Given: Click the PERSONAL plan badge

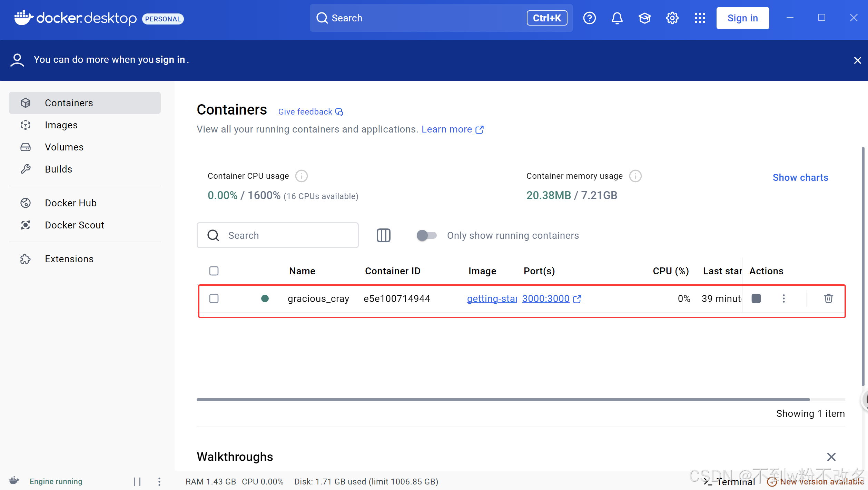Looking at the screenshot, I should coord(163,19).
